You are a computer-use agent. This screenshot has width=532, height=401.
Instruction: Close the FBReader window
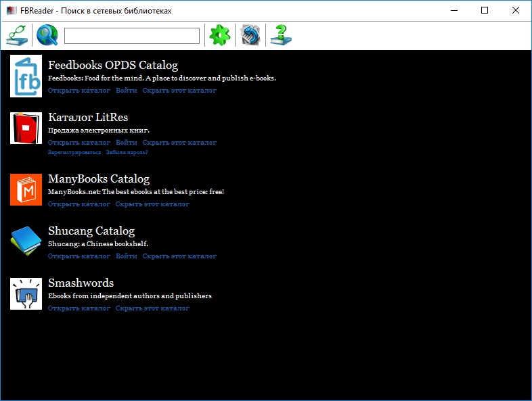[x=516, y=11]
